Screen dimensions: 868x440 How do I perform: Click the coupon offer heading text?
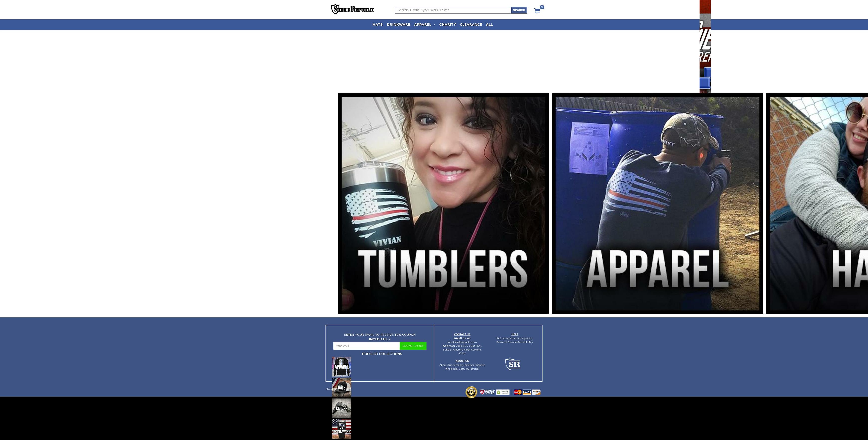(x=380, y=337)
